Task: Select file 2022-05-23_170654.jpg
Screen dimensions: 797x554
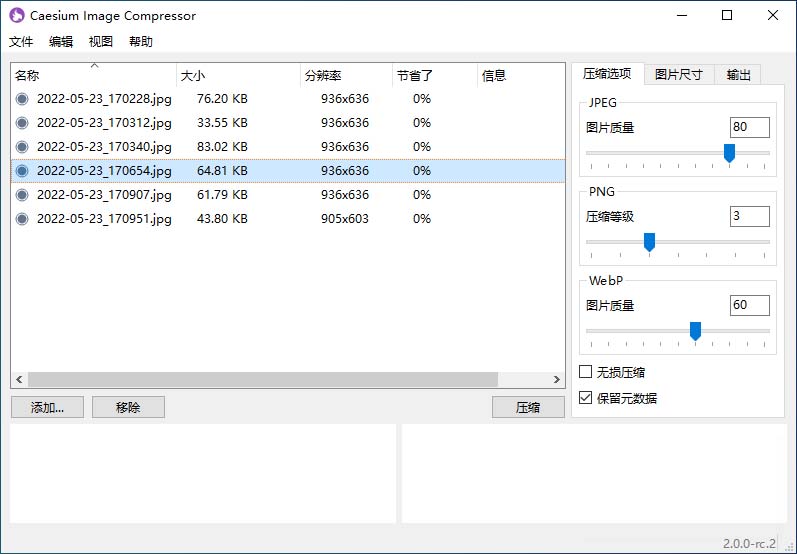Action: click(x=104, y=171)
